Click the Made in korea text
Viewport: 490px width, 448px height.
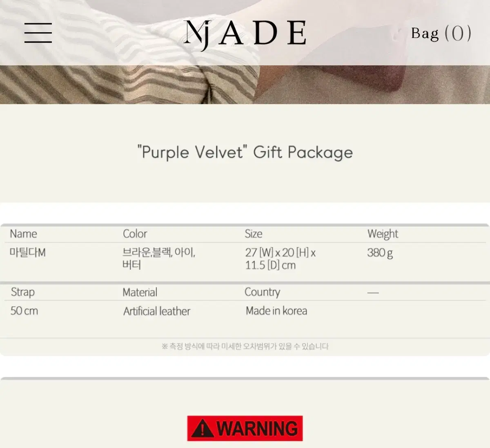point(276,311)
